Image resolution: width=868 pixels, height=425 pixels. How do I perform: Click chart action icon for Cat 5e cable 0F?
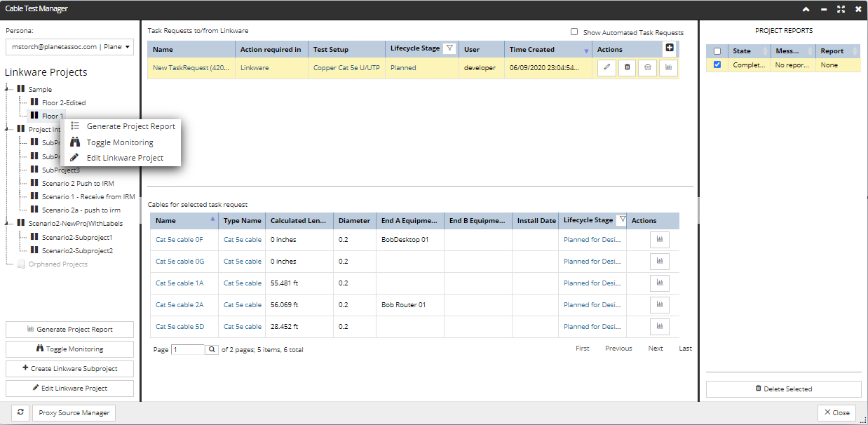click(x=660, y=240)
